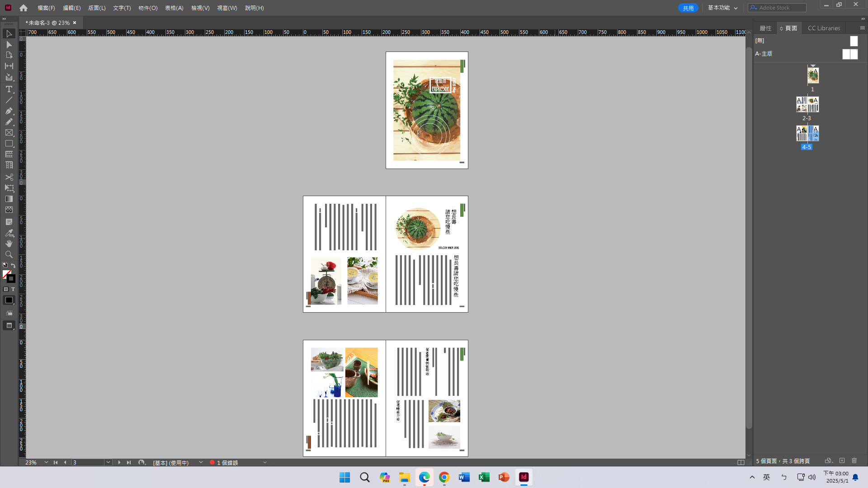Select the page 1 thumbnail in Pages panel
The image size is (868, 488).
click(x=813, y=75)
